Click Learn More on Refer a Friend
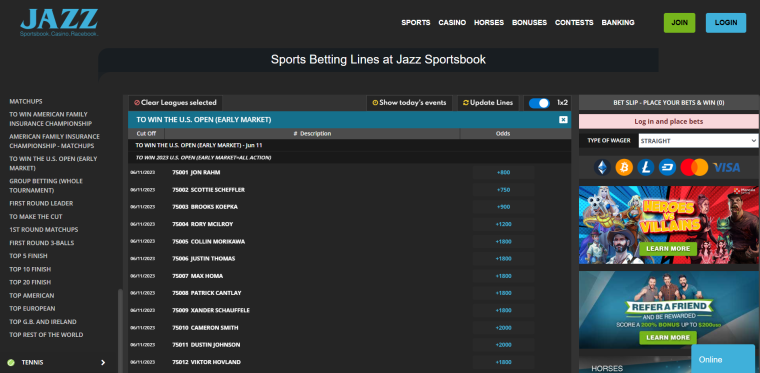This screenshot has width=760, height=373. [667, 337]
